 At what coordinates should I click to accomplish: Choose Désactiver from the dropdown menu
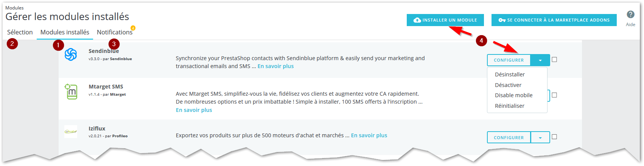(x=508, y=85)
